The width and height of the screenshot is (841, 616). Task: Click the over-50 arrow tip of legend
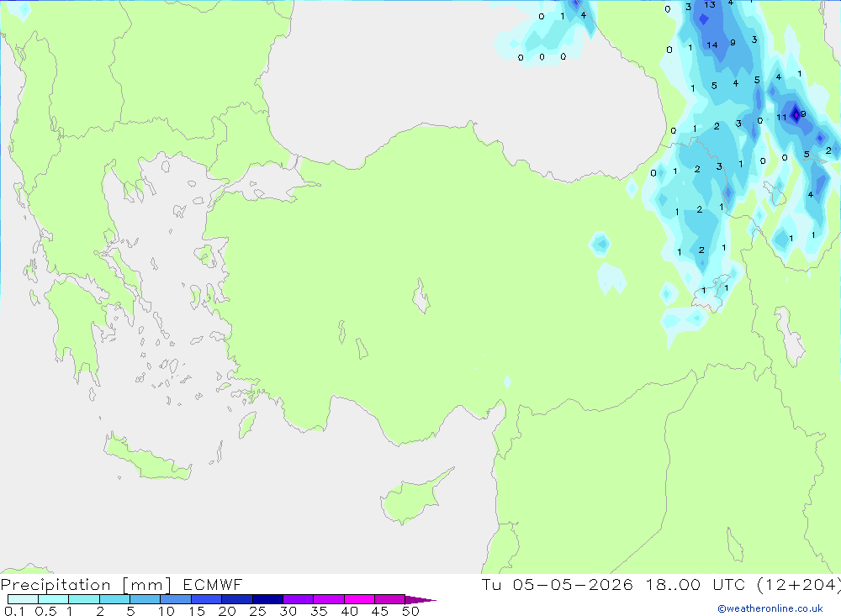(420, 599)
